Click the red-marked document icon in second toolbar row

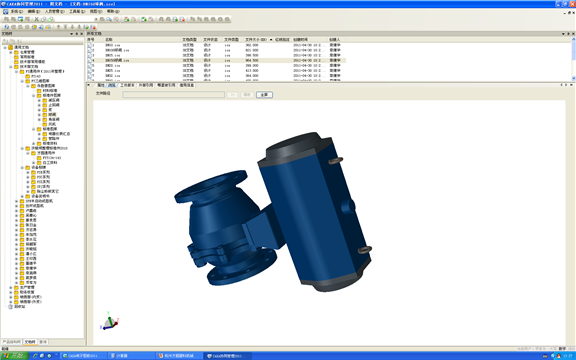(93, 27)
